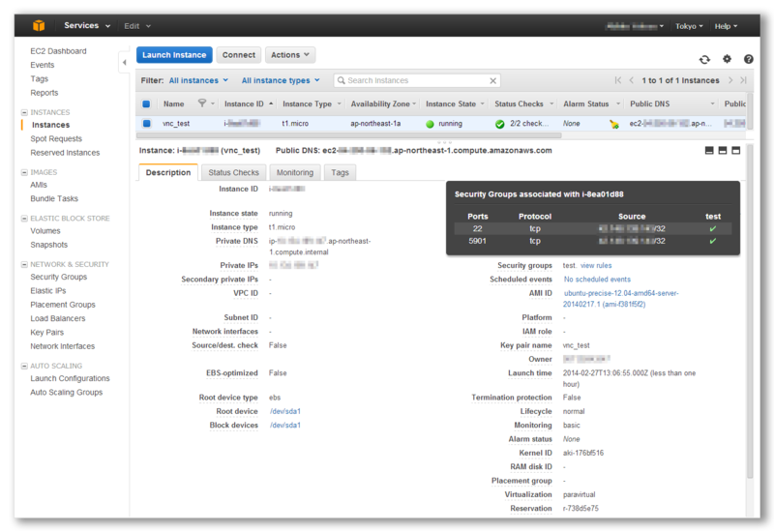Image resolution: width=774 pixels, height=532 pixels.
Task: Open the All instances filter dropdown
Action: [x=199, y=80]
